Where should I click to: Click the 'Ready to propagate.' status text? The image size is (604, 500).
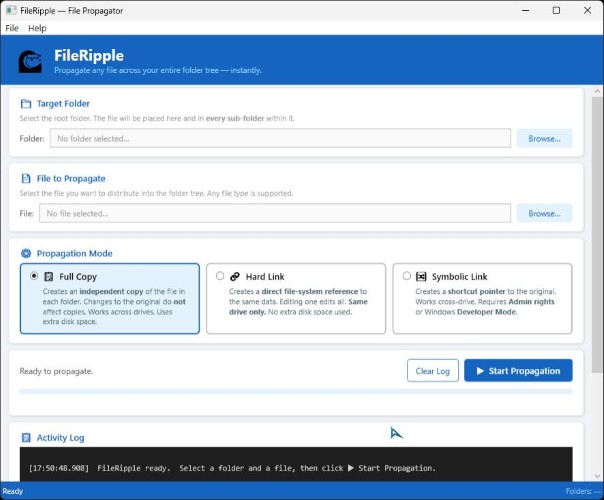pyautogui.click(x=56, y=371)
